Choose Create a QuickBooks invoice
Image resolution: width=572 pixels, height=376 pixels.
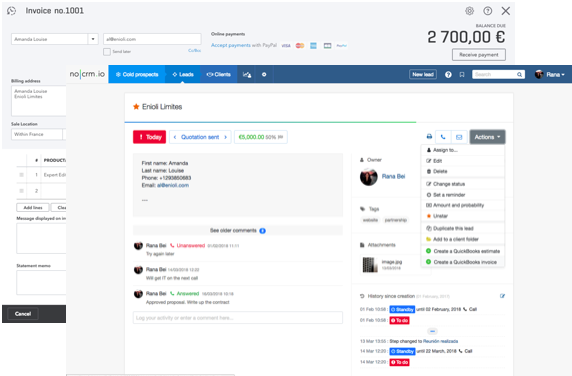tap(463, 262)
